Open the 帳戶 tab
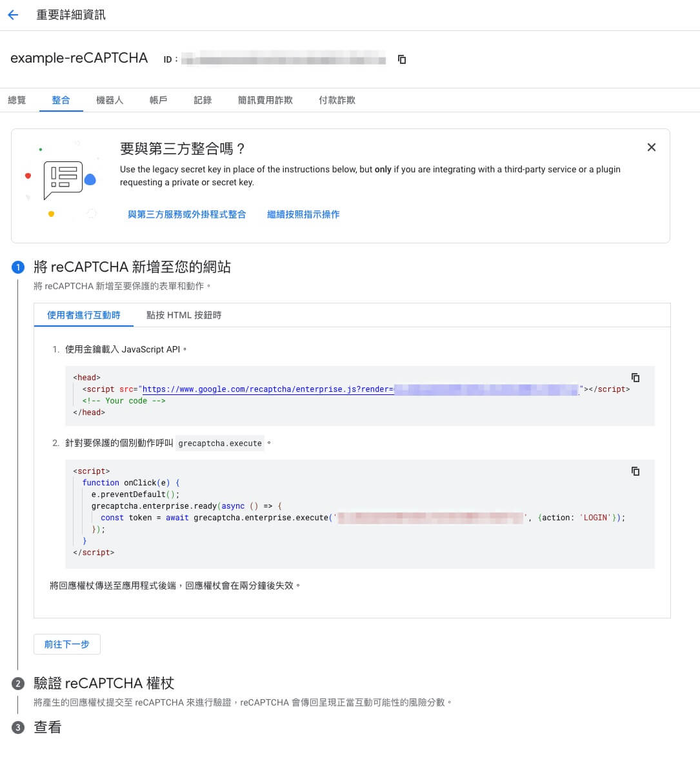This screenshot has height=763, width=700. tap(158, 100)
